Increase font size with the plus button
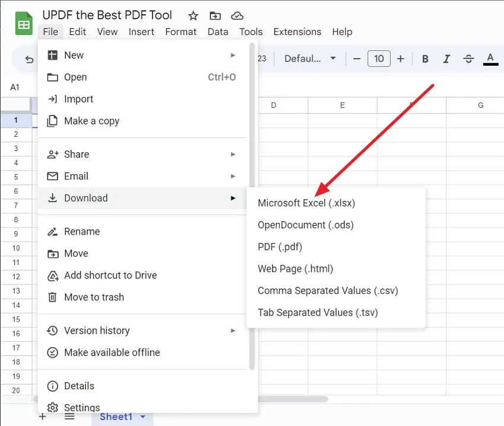The width and height of the screenshot is (504, 426). point(400,59)
